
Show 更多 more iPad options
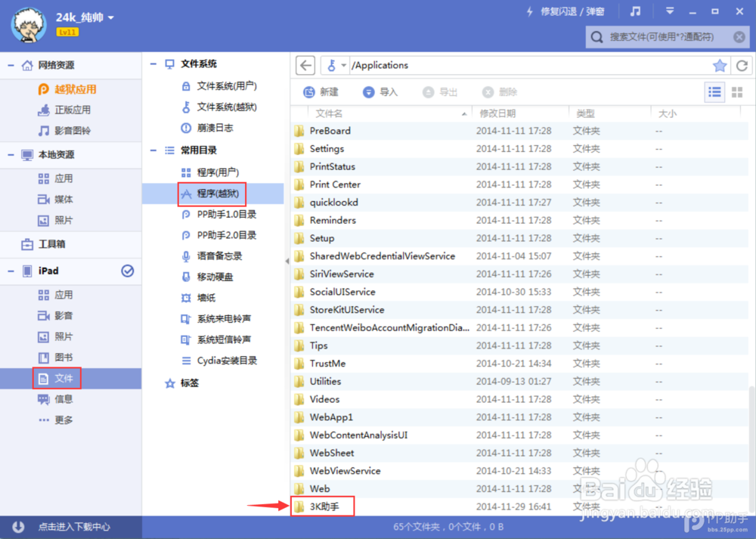tap(56, 420)
